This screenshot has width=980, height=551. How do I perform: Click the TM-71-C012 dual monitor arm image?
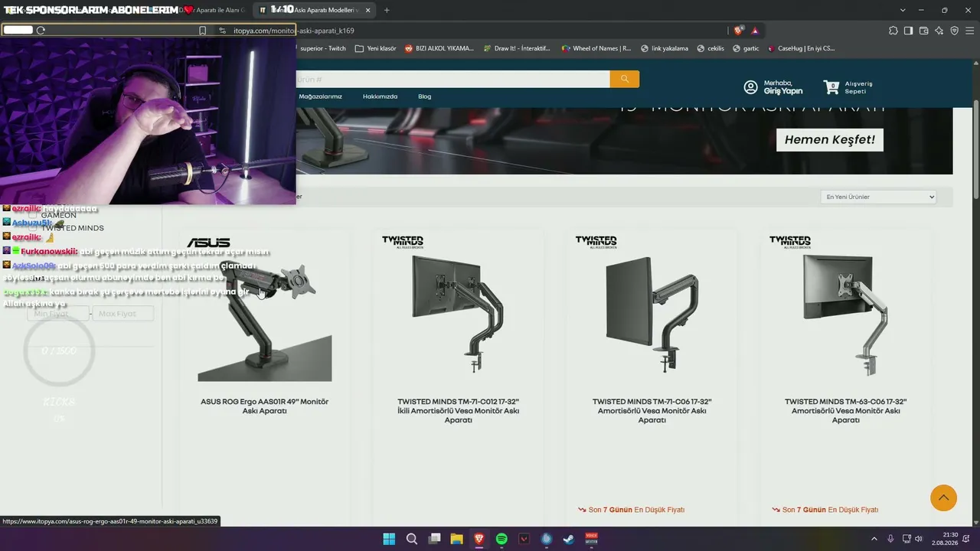point(458,314)
